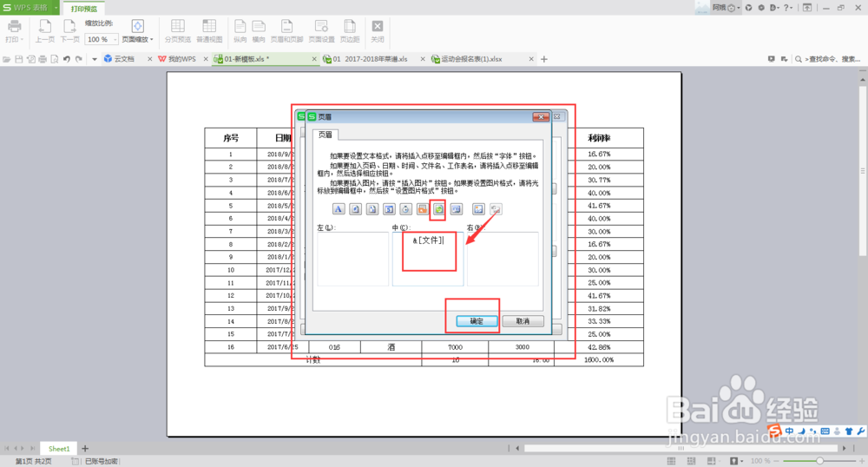Go to next page (下一页)
The image size is (868, 467).
click(69, 31)
